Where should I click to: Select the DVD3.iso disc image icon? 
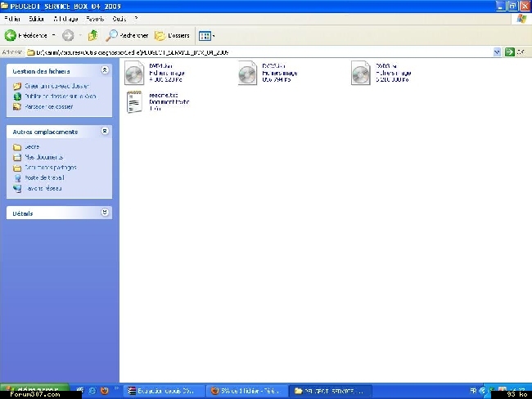coord(361,73)
